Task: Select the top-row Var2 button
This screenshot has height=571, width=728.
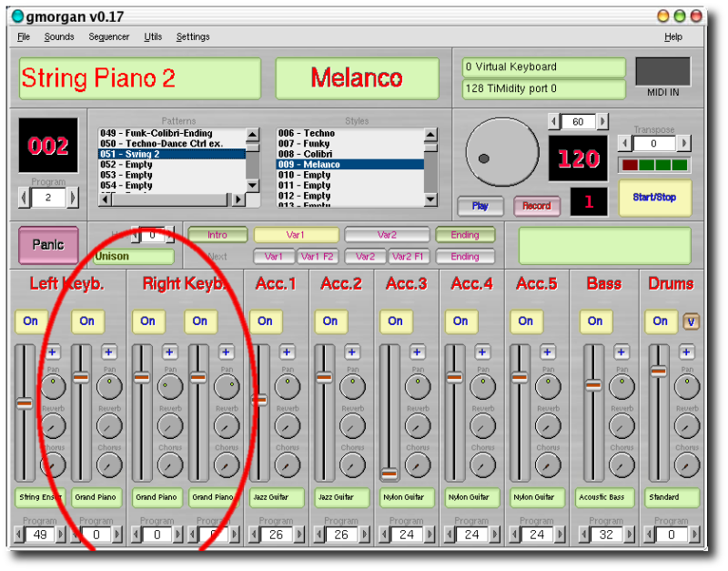Action: [387, 235]
